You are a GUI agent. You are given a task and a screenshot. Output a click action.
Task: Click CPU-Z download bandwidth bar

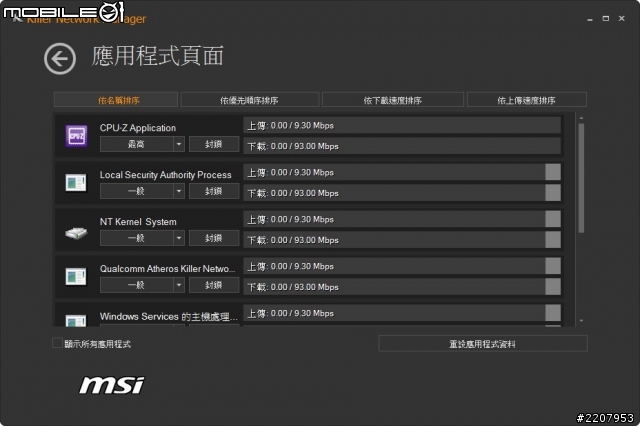(x=402, y=146)
